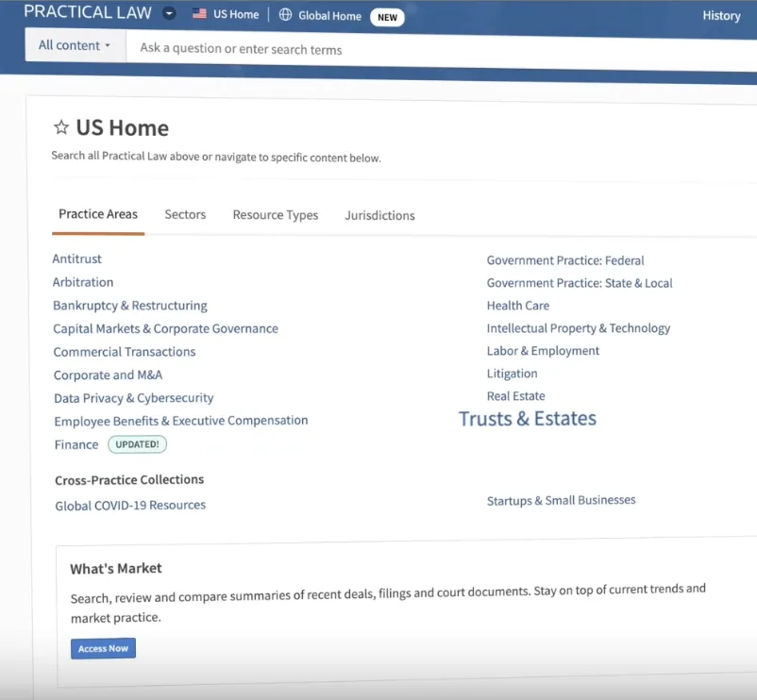Open the Health Care practice area
Viewport: 757px width, 700px height.
[518, 306]
